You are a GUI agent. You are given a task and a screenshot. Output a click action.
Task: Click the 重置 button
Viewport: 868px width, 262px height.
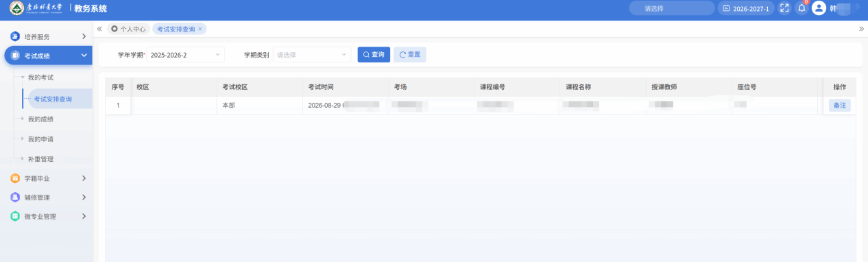pos(410,55)
